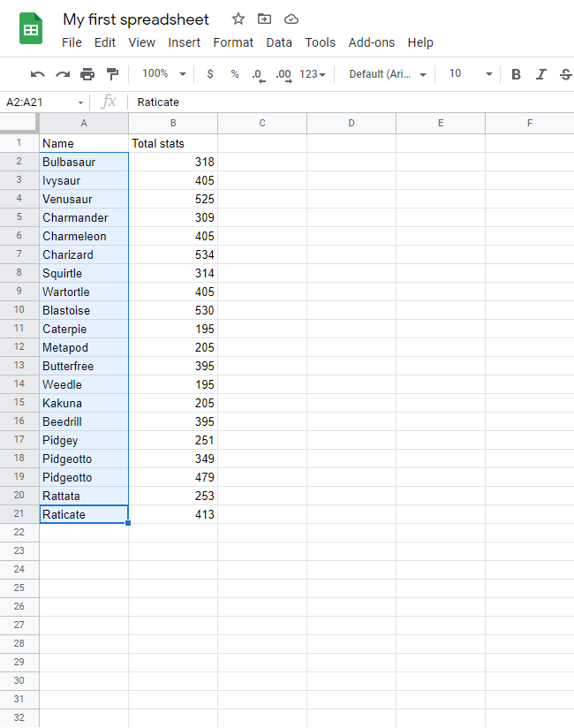Toggle strikethrough formatting
This screenshot has width=574, height=728.
pyautogui.click(x=565, y=74)
